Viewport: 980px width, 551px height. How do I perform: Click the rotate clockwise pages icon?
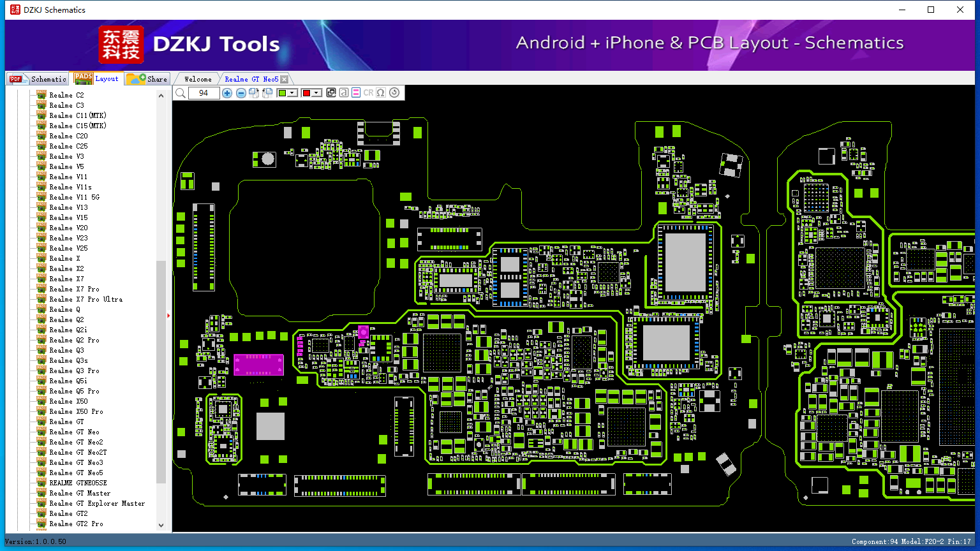(254, 93)
